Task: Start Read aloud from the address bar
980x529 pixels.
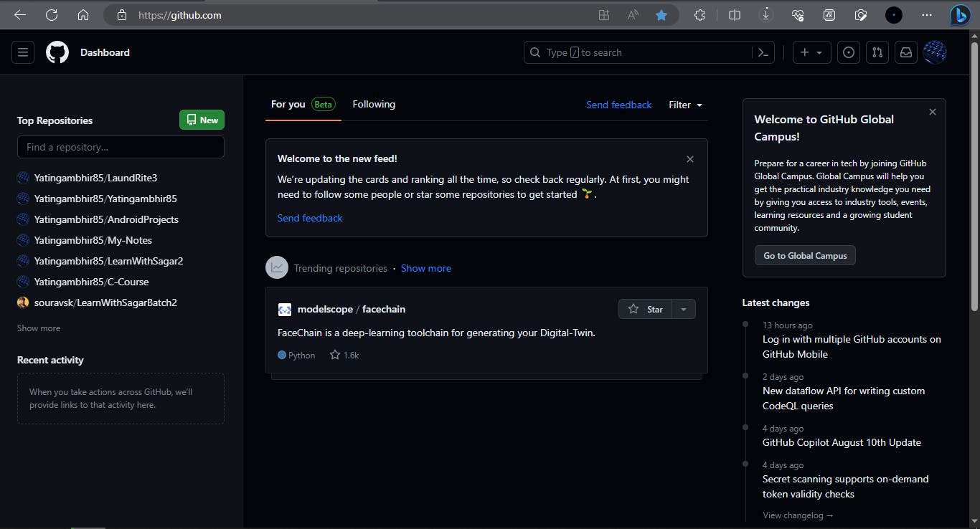Action: [633, 14]
